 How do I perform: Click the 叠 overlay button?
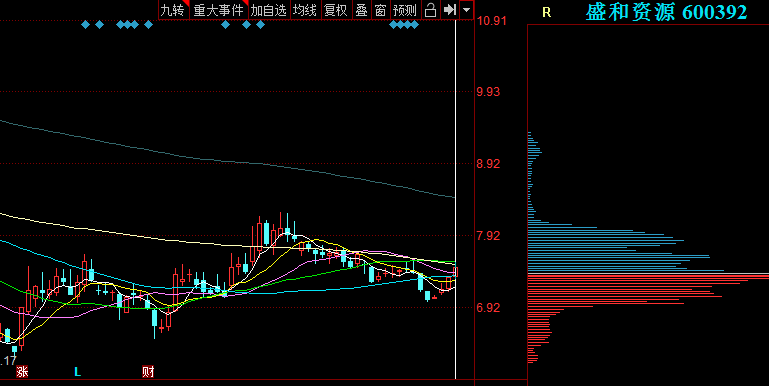point(361,10)
